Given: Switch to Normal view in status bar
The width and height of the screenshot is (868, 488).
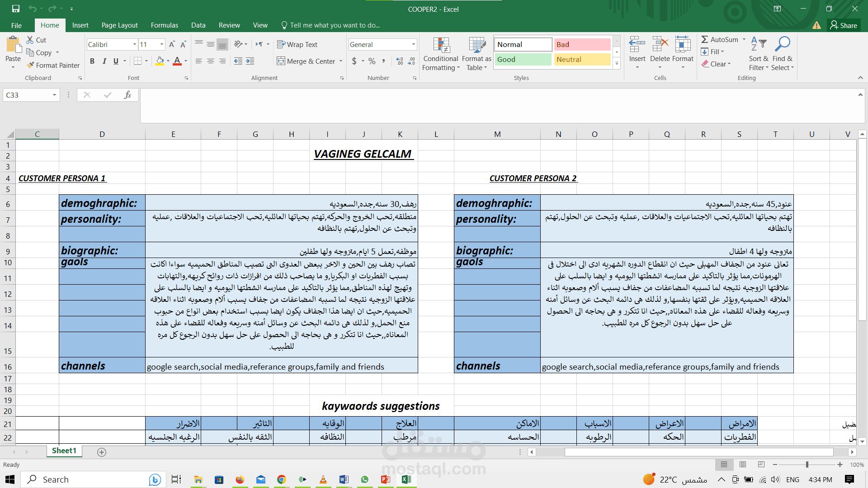Looking at the screenshot, I should pyautogui.click(x=724, y=465).
